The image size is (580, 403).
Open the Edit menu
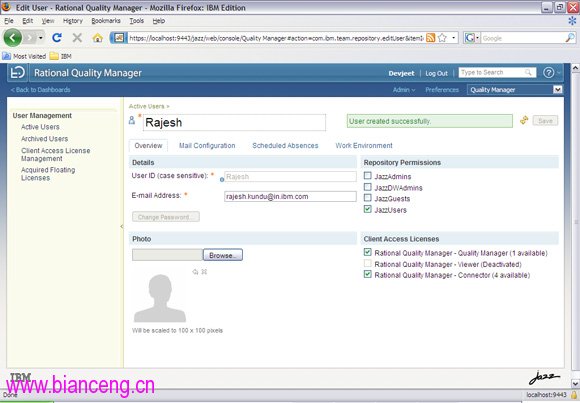[x=27, y=21]
